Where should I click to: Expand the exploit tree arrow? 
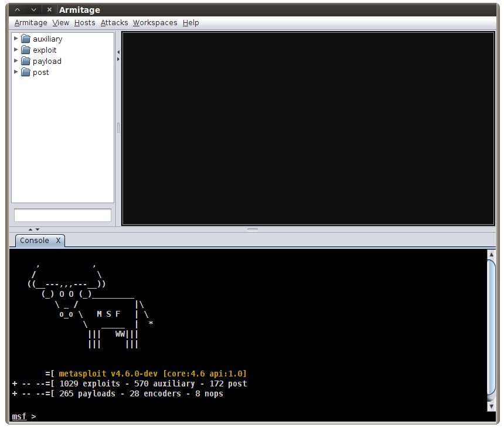tap(16, 50)
